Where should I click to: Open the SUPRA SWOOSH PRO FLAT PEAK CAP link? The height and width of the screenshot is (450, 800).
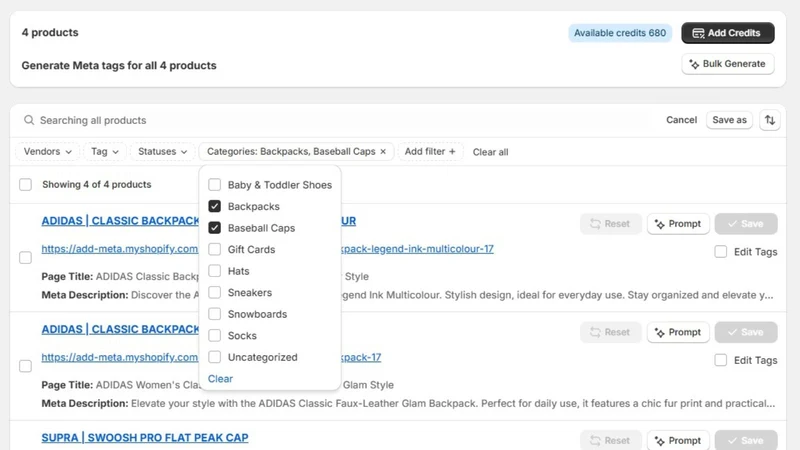pos(145,438)
